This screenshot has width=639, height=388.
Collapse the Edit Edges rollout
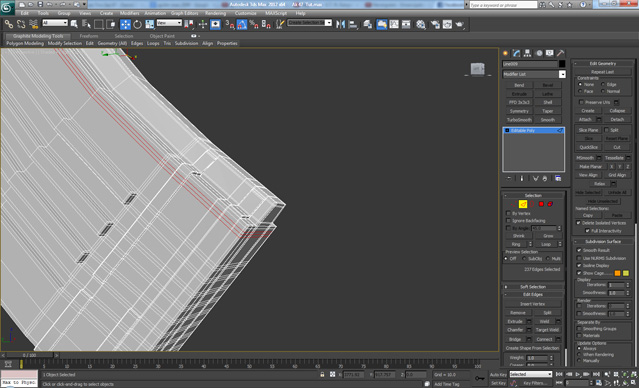click(x=533, y=294)
